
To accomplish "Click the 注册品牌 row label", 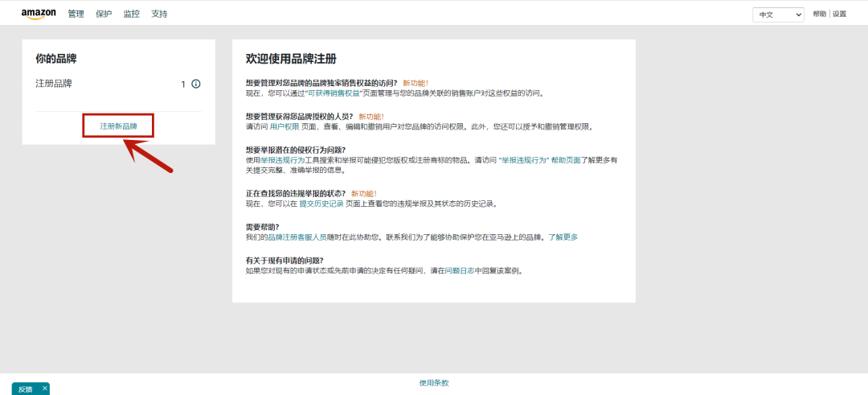I will click(54, 84).
